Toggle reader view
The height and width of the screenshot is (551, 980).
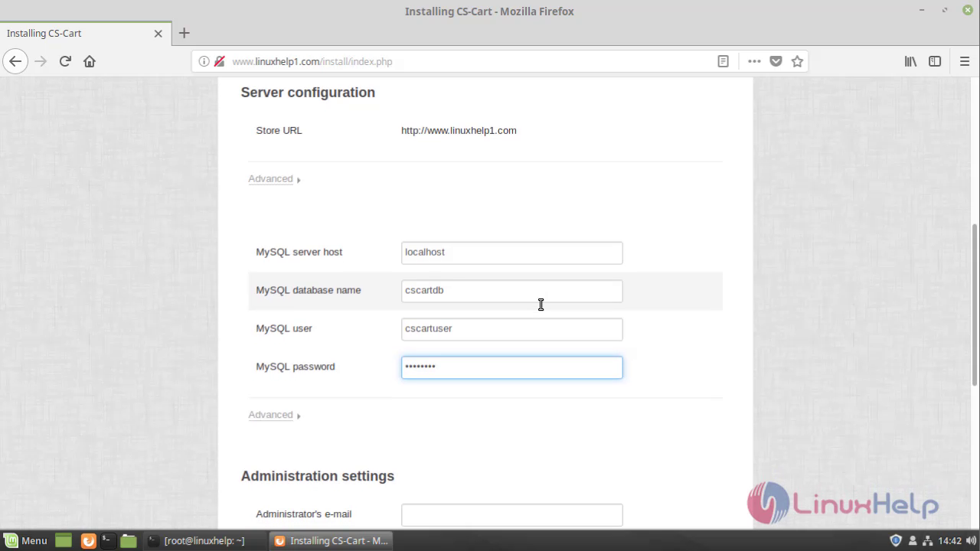pos(723,61)
